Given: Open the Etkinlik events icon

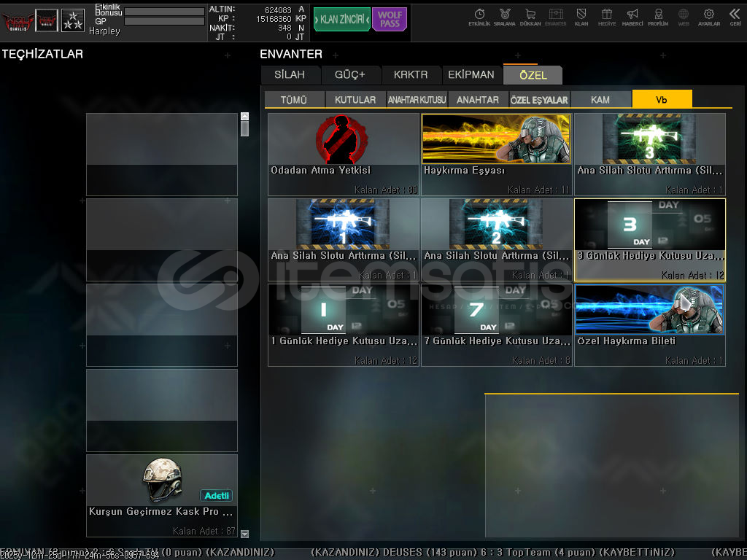Looking at the screenshot, I should click(x=479, y=16).
